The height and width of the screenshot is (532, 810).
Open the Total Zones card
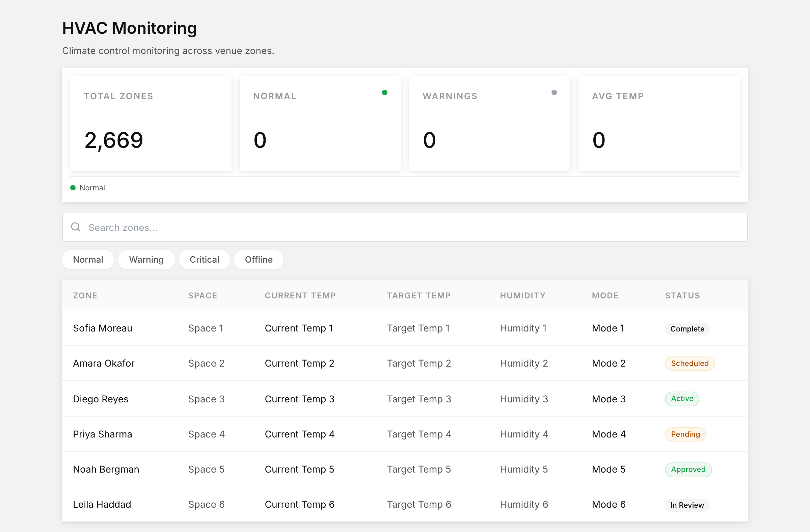(151, 124)
